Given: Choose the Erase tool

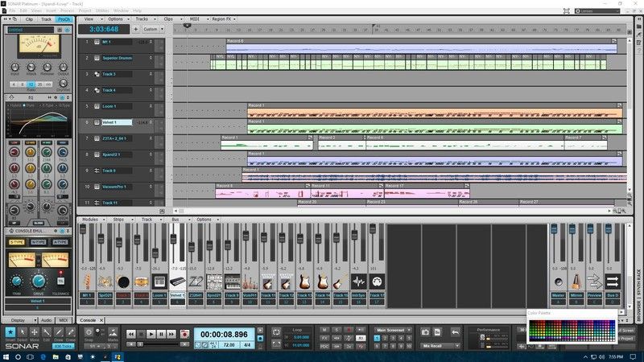Looking at the screenshot, I should (x=71, y=332).
